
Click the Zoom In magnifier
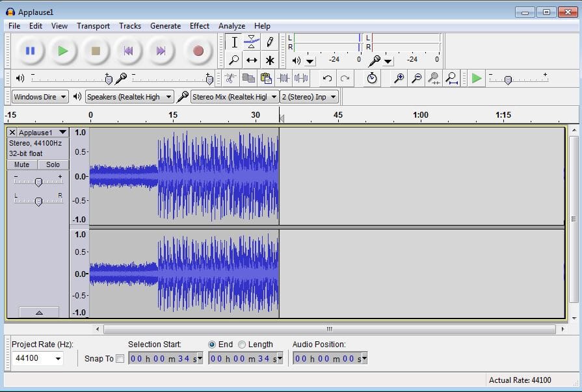coord(399,78)
